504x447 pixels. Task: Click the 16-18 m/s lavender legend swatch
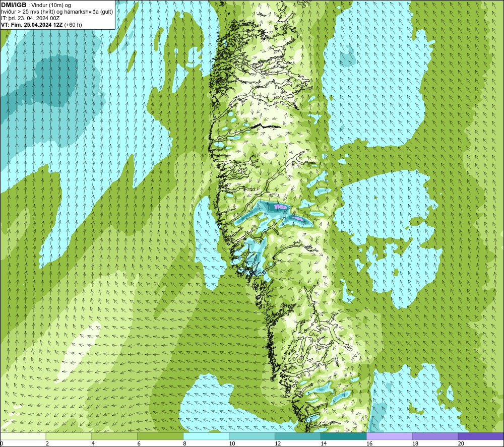(x=389, y=436)
